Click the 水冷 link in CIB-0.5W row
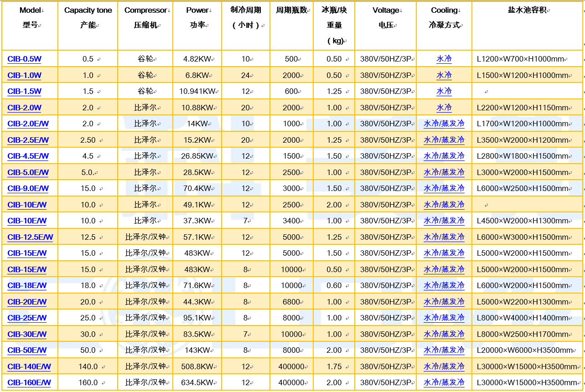Viewport: 585px width, 392px height. [x=444, y=59]
